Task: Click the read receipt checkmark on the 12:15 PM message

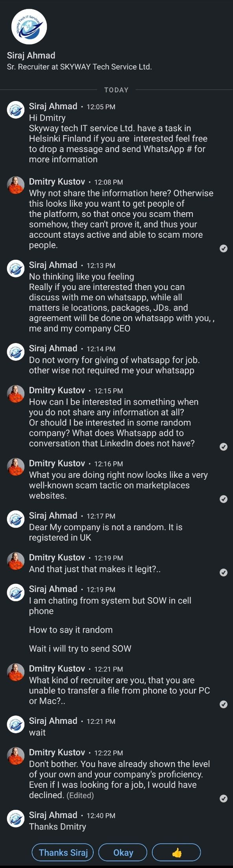Action: (x=224, y=447)
